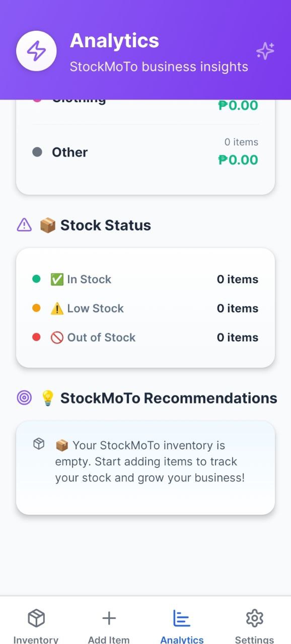Tap the green checkmark In Stock icon
Viewport: 291px width, 644px height.
point(57,278)
